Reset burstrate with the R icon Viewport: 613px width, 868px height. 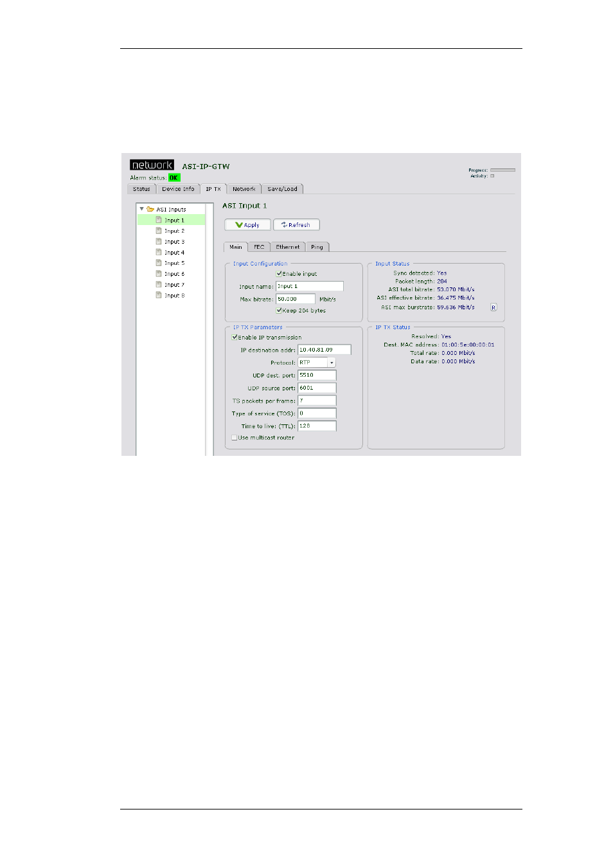[x=493, y=307]
